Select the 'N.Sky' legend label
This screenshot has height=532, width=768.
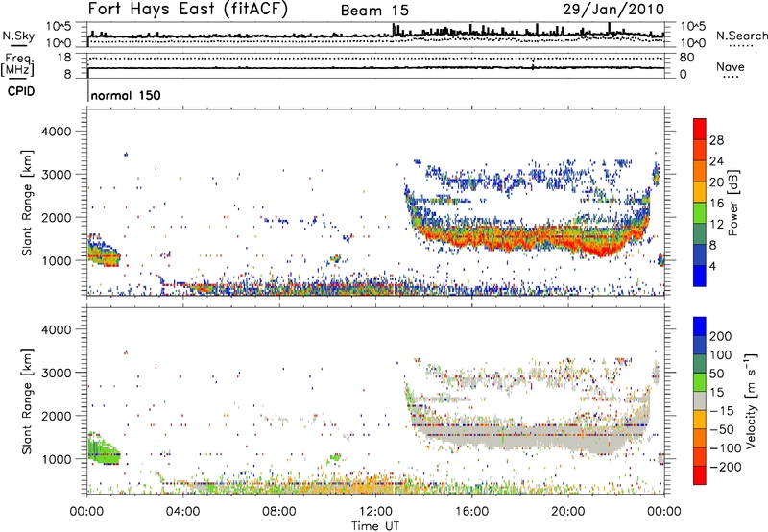click(18, 36)
